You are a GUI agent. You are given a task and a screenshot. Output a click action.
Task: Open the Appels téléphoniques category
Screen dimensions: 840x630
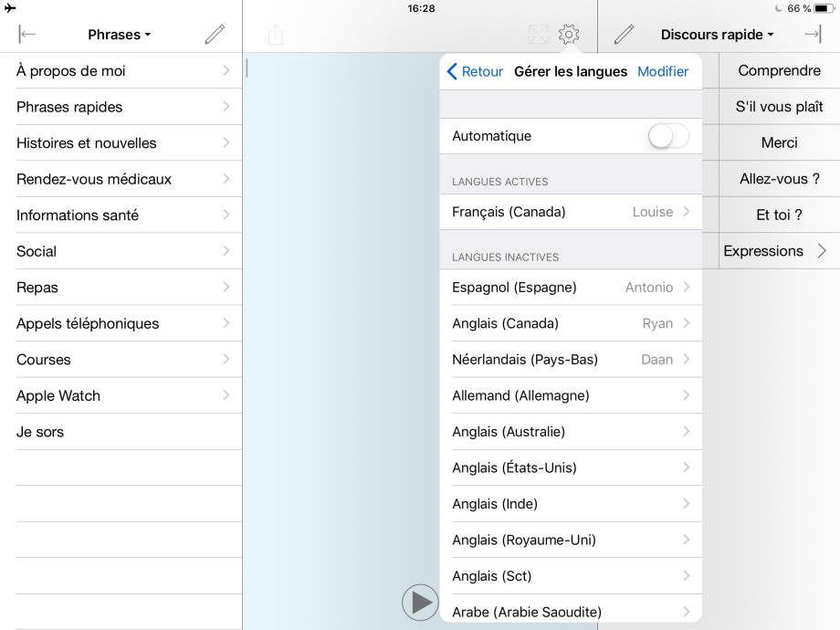point(121,323)
